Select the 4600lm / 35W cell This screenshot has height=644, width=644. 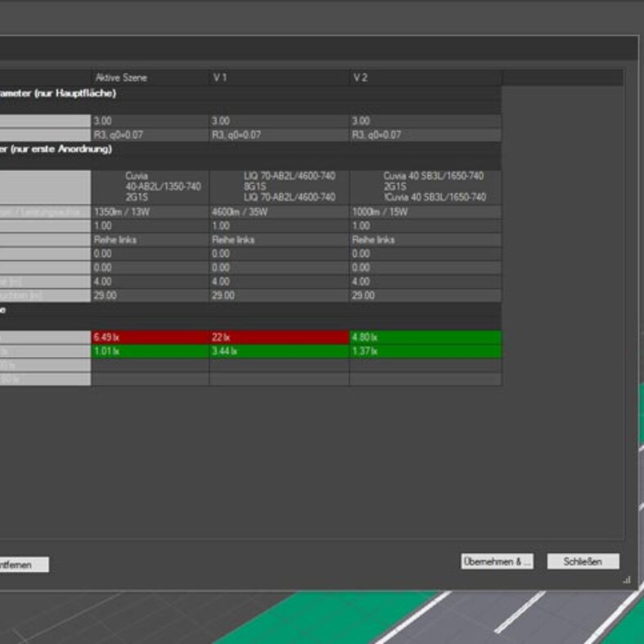click(278, 212)
